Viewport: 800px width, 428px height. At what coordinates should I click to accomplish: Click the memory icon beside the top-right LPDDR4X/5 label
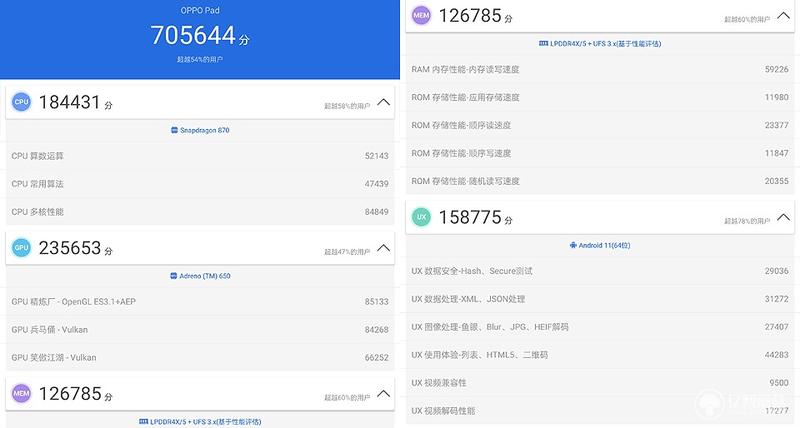543,44
